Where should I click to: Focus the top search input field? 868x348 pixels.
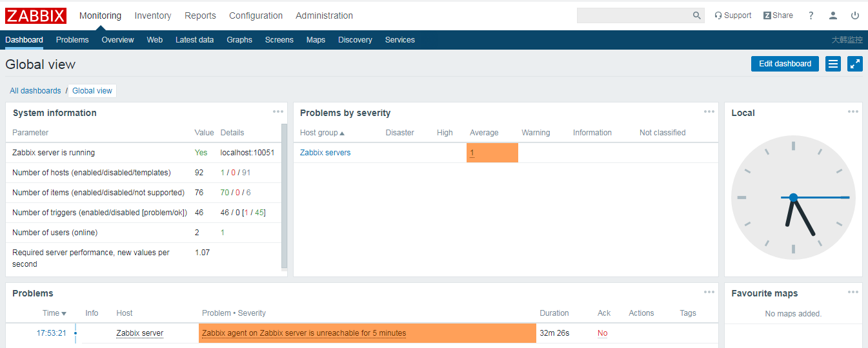(x=634, y=15)
